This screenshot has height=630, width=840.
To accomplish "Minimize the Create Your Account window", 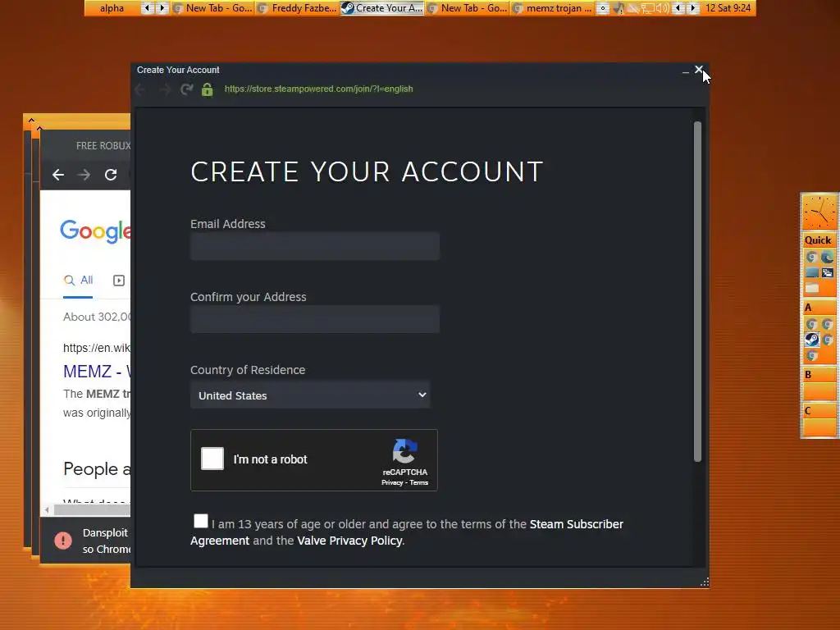I will 685,71.
